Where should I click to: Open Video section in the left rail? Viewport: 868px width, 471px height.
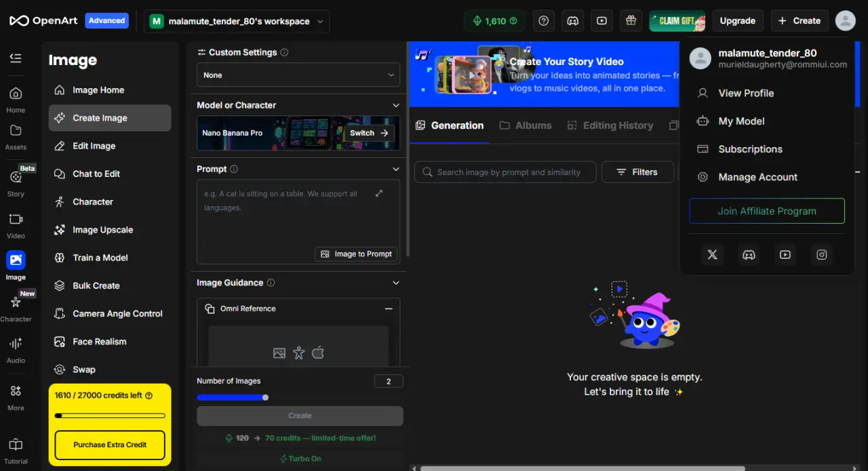16,226
